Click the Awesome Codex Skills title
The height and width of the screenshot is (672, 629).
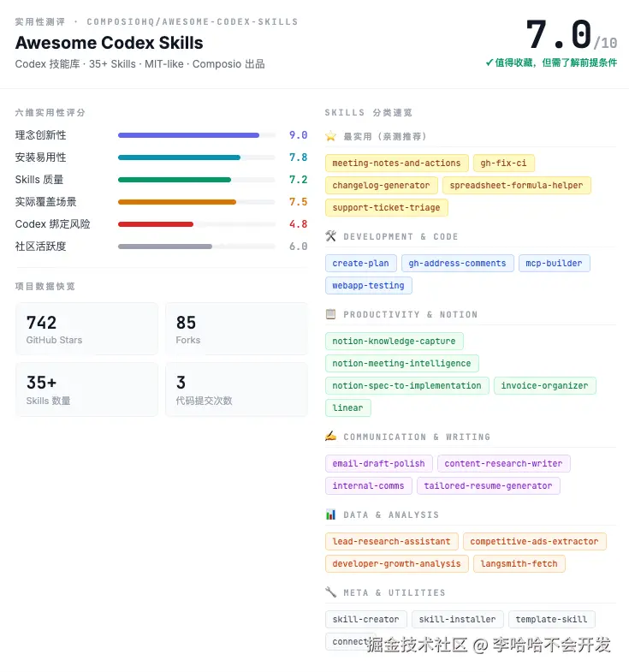click(x=110, y=43)
